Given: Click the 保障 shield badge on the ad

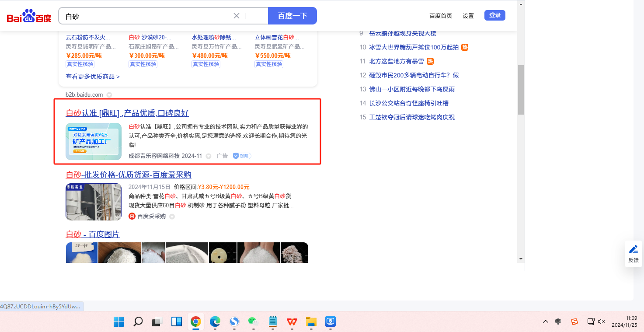Looking at the screenshot, I should (242, 156).
